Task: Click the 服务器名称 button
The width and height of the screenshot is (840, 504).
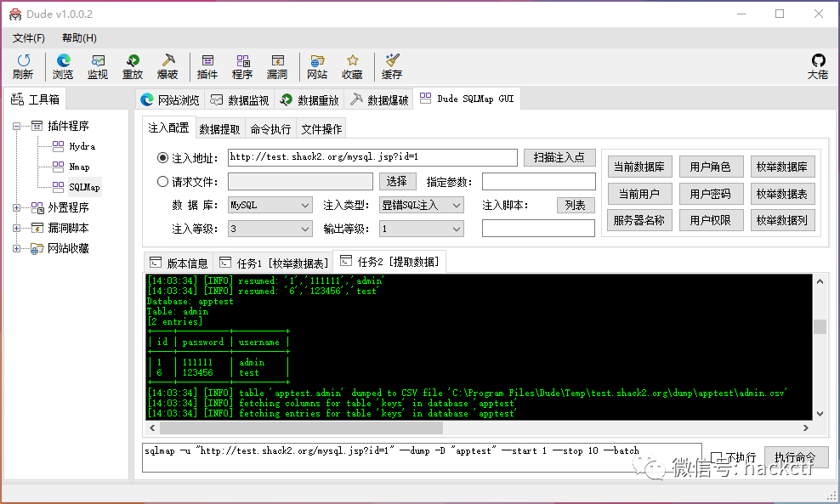Action: click(x=639, y=220)
